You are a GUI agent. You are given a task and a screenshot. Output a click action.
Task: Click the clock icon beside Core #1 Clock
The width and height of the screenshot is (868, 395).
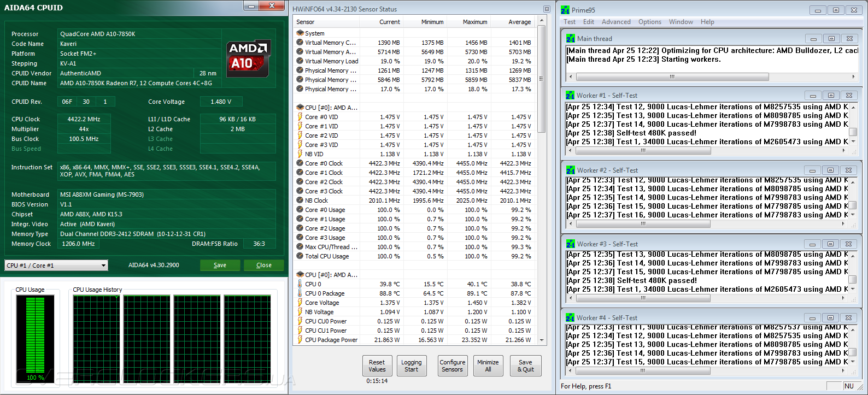[300, 172]
